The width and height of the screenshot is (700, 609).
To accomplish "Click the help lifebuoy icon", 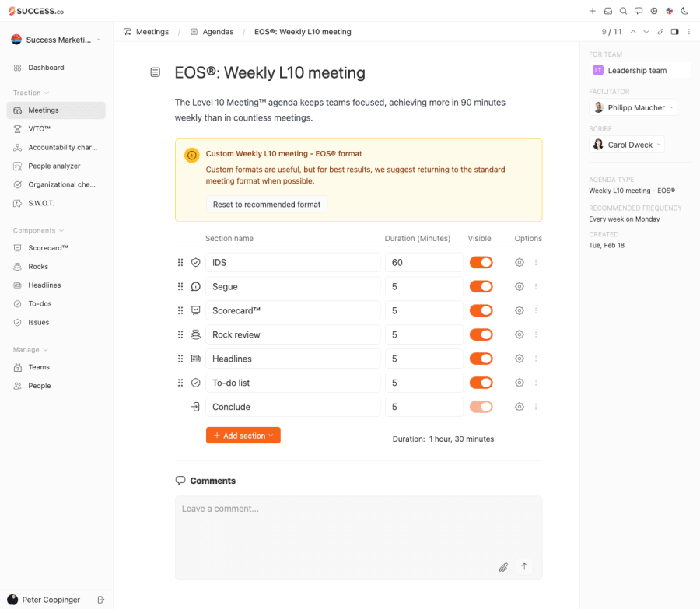I will tap(654, 11).
